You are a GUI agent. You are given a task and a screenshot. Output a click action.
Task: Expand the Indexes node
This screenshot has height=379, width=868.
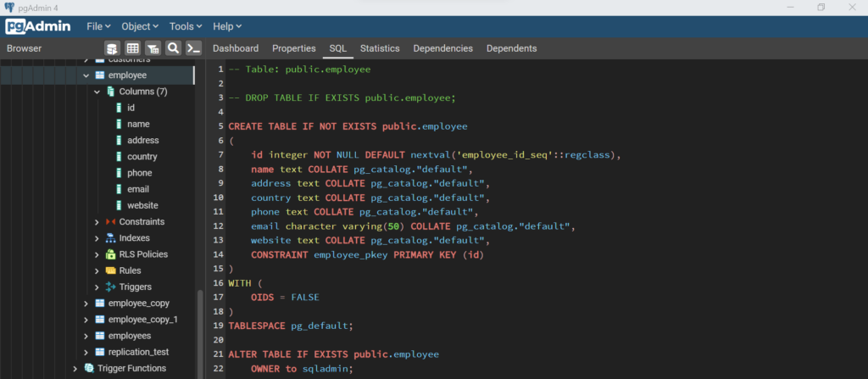97,237
